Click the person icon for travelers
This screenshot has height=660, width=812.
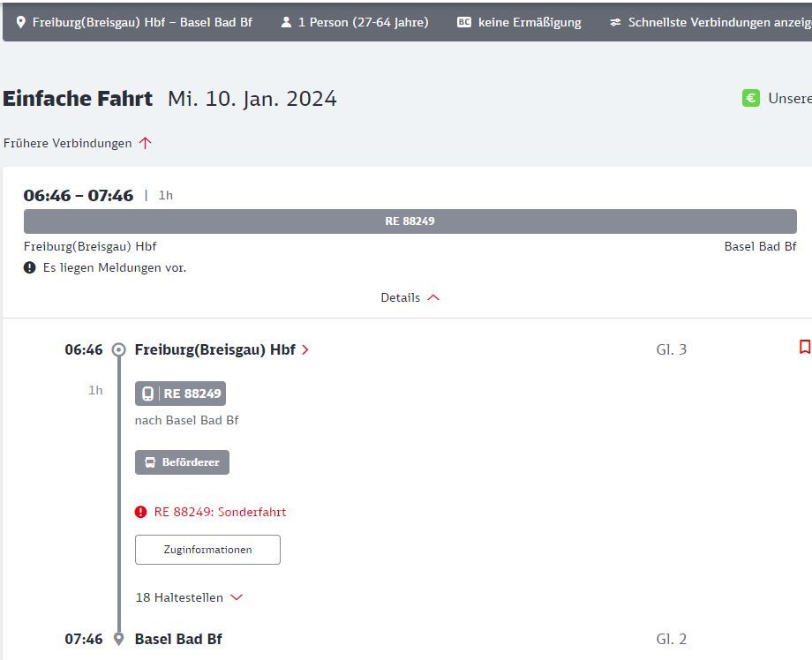[286, 22]
